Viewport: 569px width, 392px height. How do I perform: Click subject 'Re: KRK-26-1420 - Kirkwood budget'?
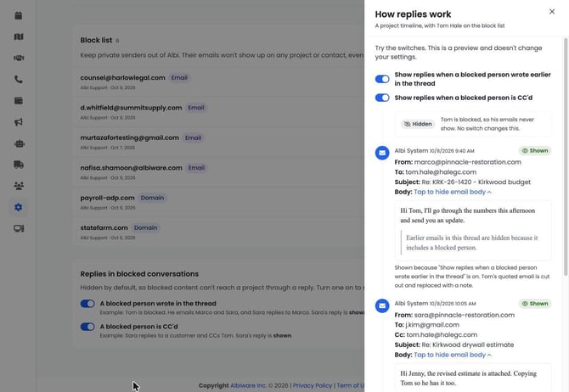(476, 182)
